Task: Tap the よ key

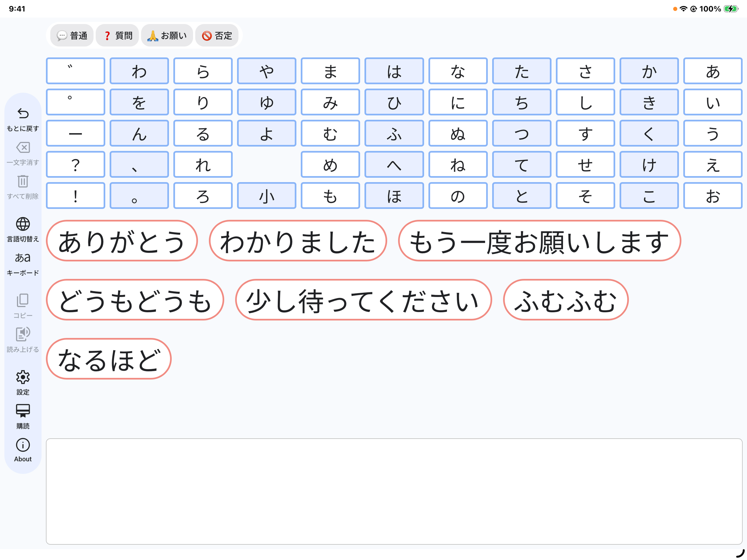Action: [267, 133]
